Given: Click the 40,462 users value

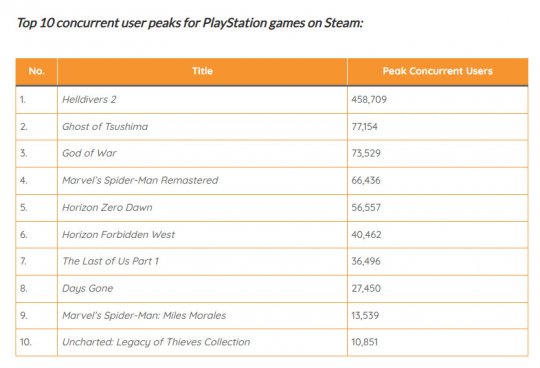Looking at the screenshot, I should [x=366, y=235].
